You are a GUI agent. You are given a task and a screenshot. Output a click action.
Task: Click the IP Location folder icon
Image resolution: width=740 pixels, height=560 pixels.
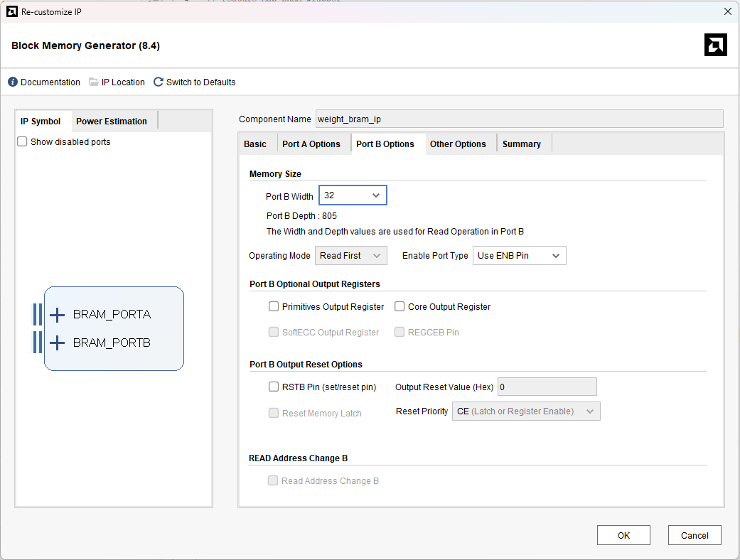tap(93, 82)
